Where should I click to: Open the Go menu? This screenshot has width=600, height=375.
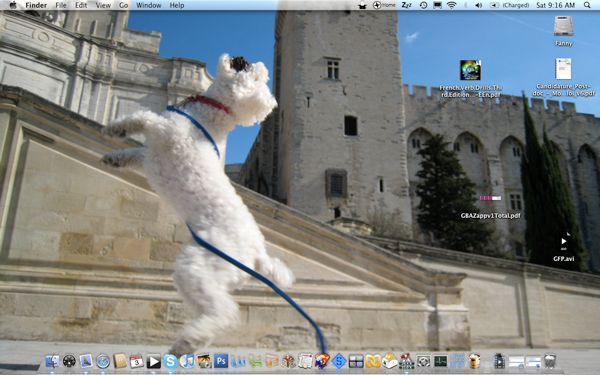(124, 5)
